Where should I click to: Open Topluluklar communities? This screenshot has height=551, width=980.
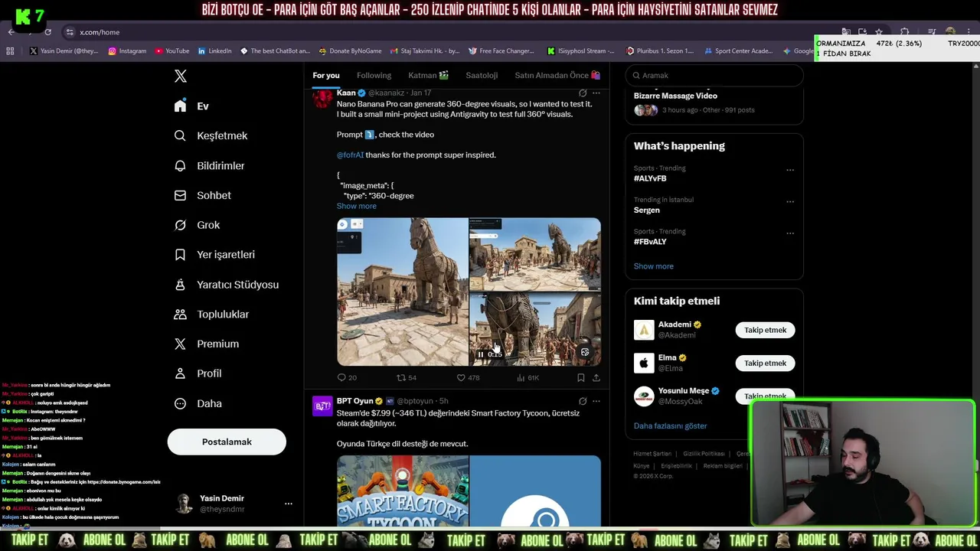point(211,315)
